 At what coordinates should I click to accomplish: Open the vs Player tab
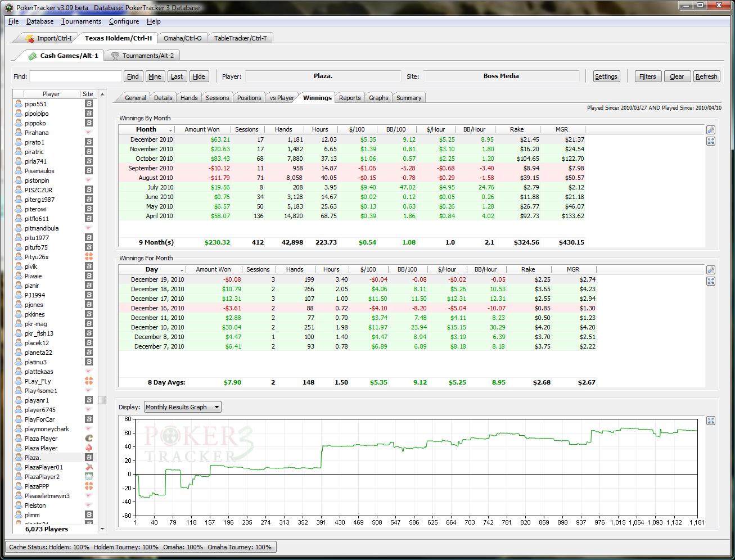pyautogui.click(x=282, y=98)
